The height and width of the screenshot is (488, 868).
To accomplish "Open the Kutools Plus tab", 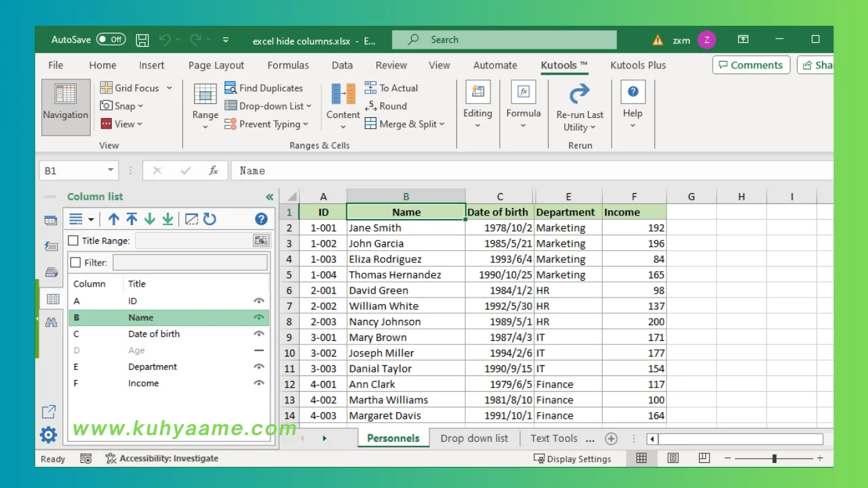I will (638, 65).
